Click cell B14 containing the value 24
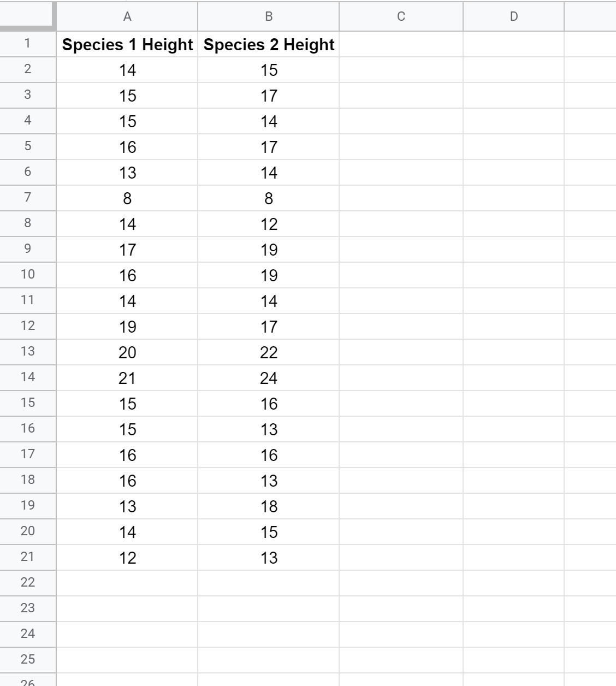The width and height of the screenshot is (616, 686). pyautogui.click(x=269, y=377)
